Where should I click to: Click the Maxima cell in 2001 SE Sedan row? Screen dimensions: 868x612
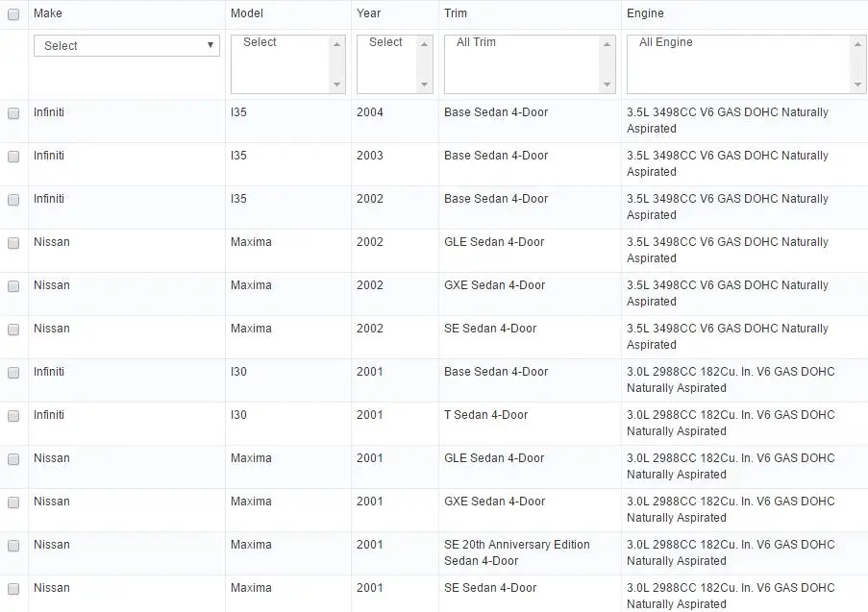click(251, 587)
